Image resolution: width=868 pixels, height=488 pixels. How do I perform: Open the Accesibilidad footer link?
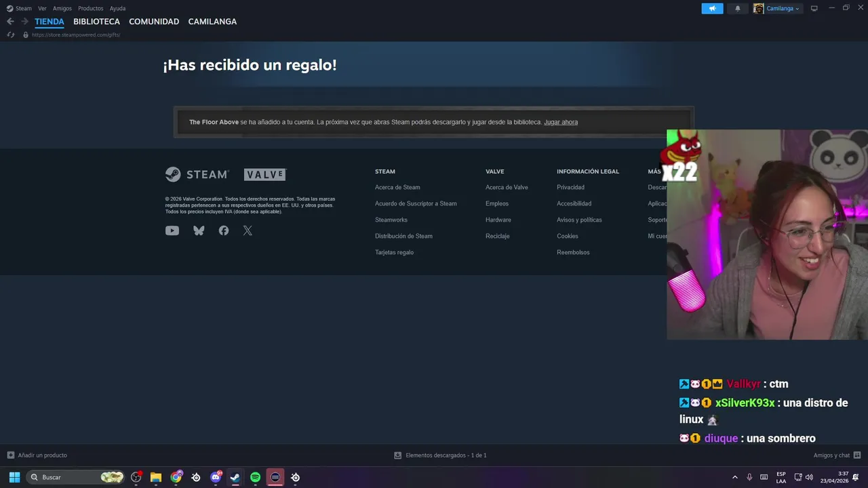point(574,203)
